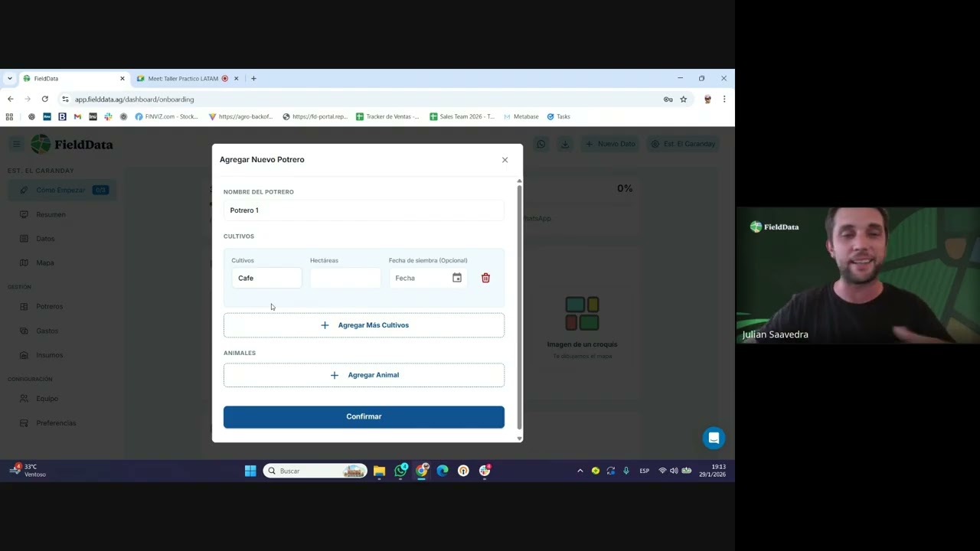
Task: Click the Nombre del Potrero input field
Action: point(364,210)
